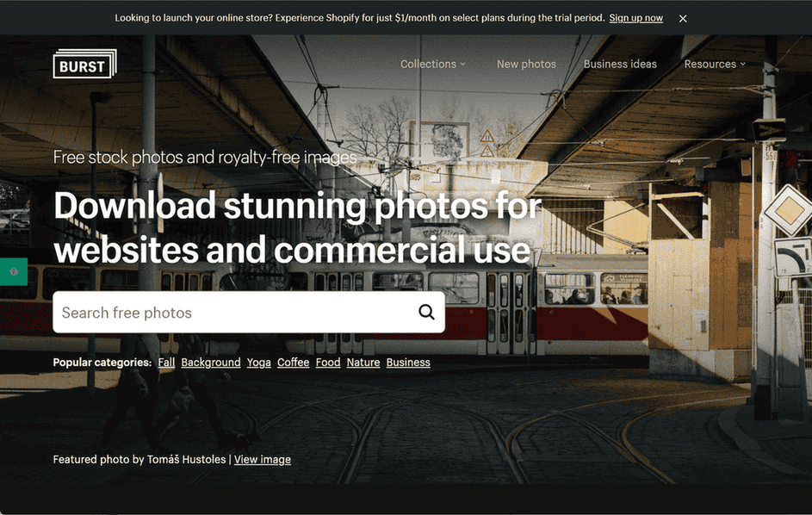The width and height of the screenshot is (812, 515).
Task: Click the hero headline text
Action: 297,228
